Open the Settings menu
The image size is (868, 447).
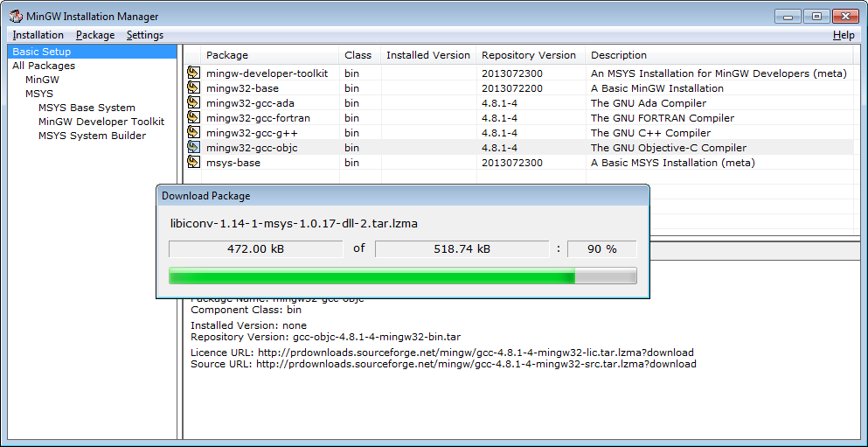[x=145, y=35]
